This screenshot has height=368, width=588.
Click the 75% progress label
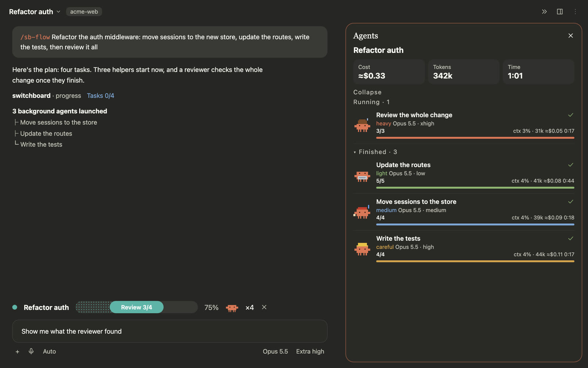[x=211, y=308]
